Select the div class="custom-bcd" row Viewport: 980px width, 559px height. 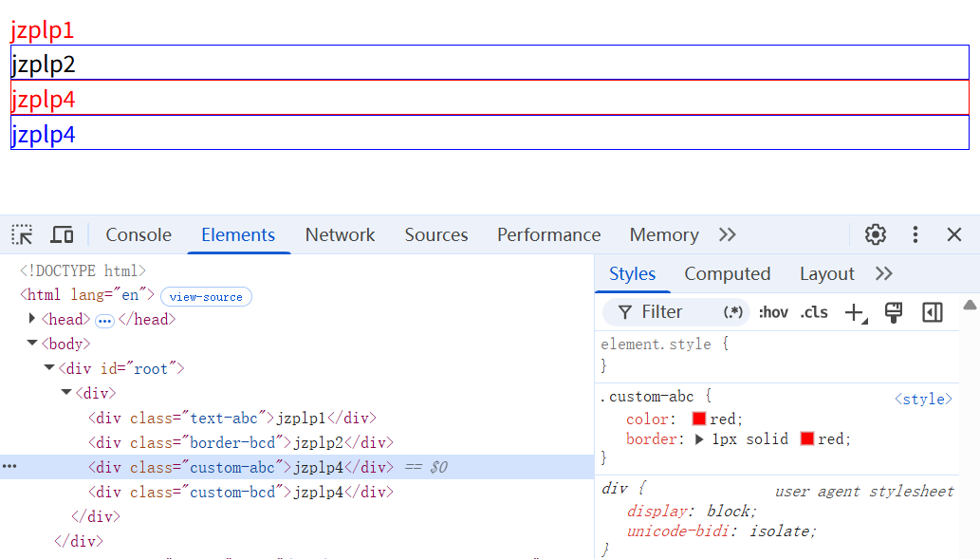tap(241, 493)
